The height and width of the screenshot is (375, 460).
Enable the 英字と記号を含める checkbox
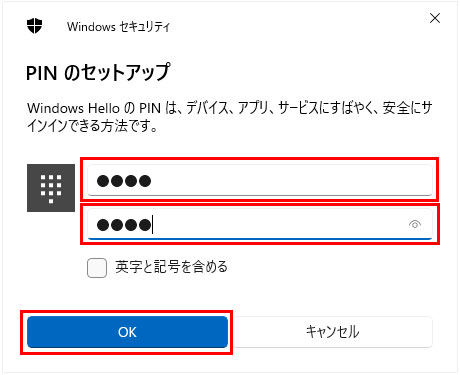click(x=97, y=267)
